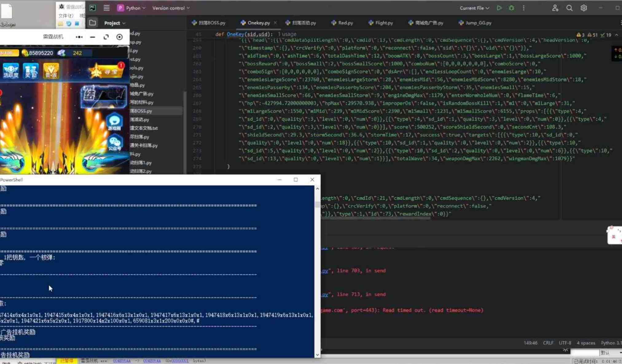
Task: Expand the Python project dropdown
Action: [x=131, y=8]
